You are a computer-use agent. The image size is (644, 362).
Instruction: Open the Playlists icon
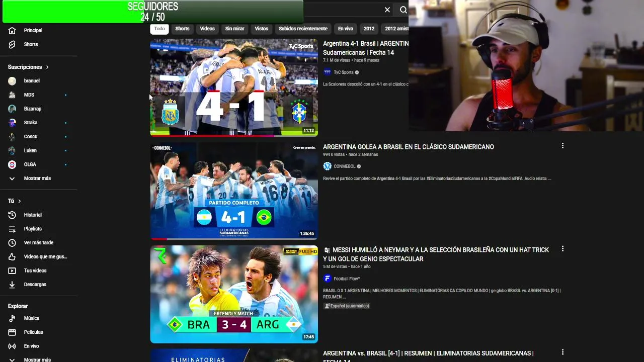tap(12, 229)
